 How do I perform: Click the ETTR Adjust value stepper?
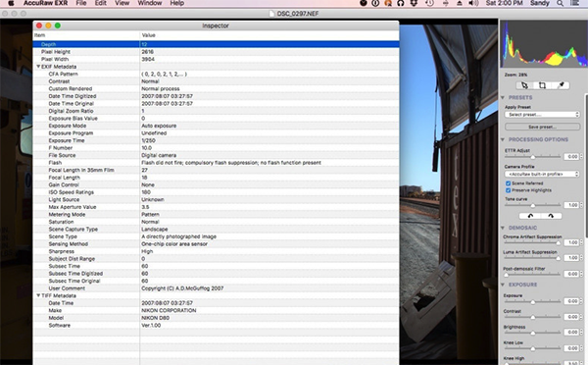click(x=581, y=157)
